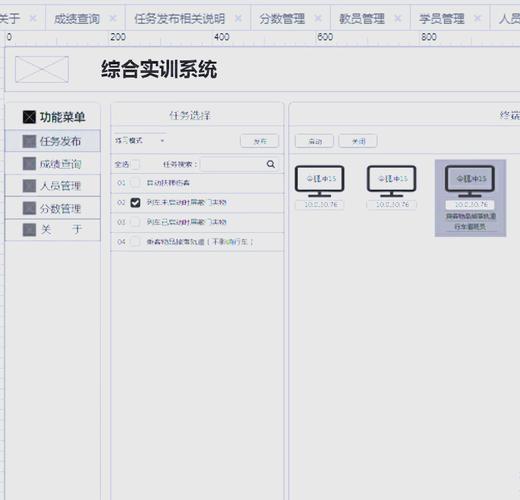Click the highlighted terminal monitor icon

pos(470,181)
